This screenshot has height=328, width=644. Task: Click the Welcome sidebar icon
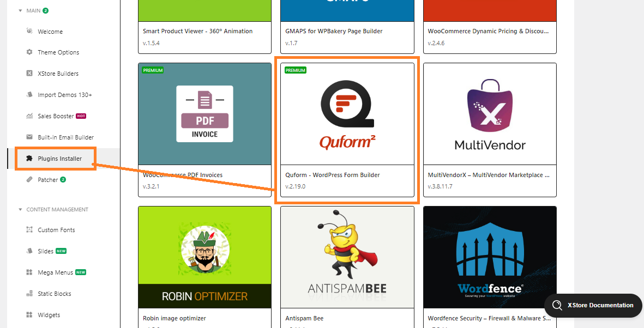[29, 31]
